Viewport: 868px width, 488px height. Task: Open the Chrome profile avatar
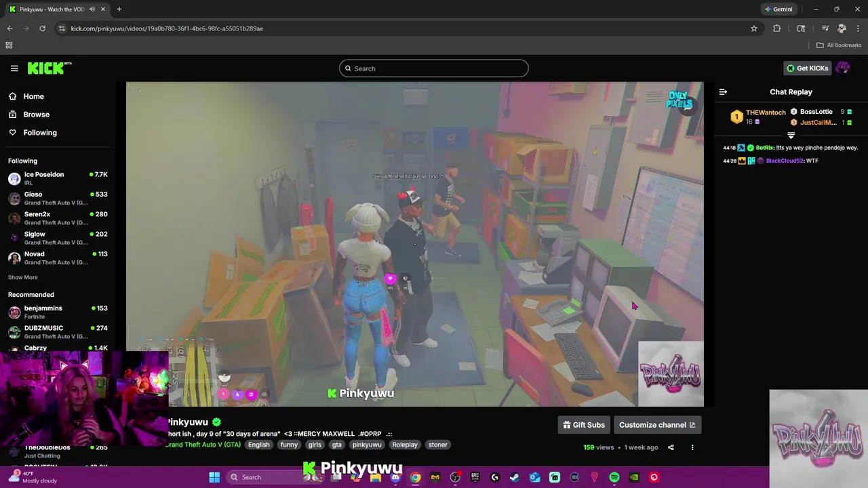click(842, 28)
